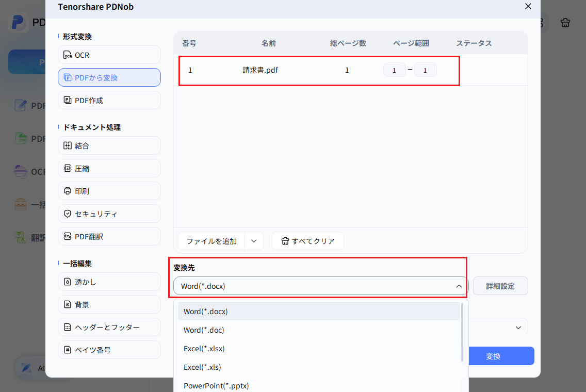
Task: Click the OCR icon in sidebar
Action: (67, 55)
